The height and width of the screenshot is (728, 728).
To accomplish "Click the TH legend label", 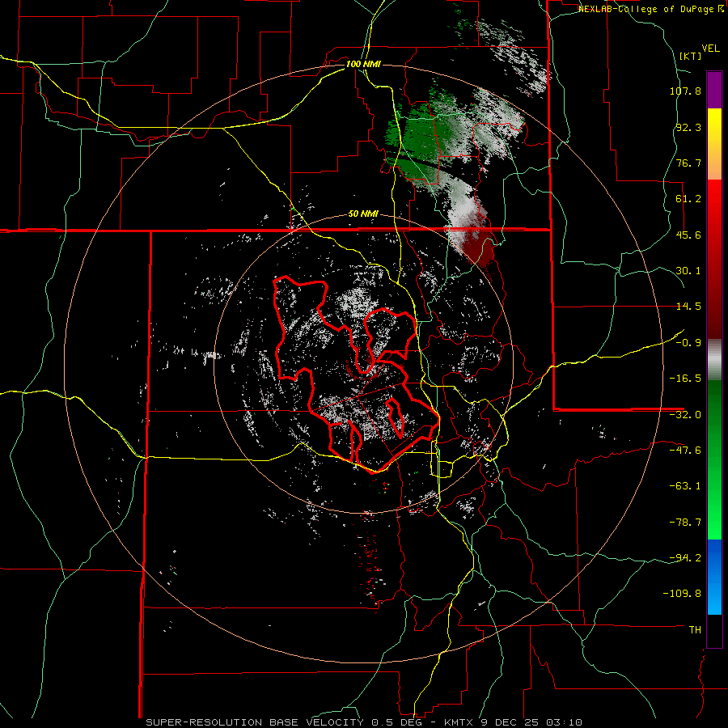I will tap(695, 630).
